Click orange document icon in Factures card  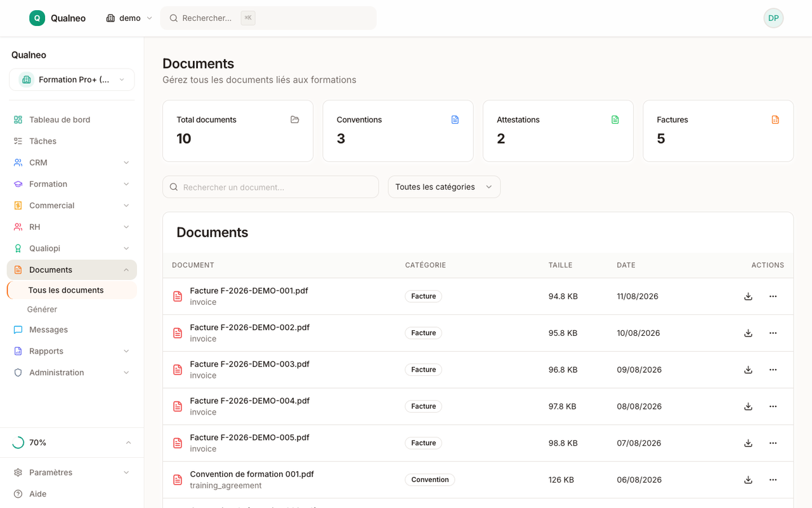(775, 119)
